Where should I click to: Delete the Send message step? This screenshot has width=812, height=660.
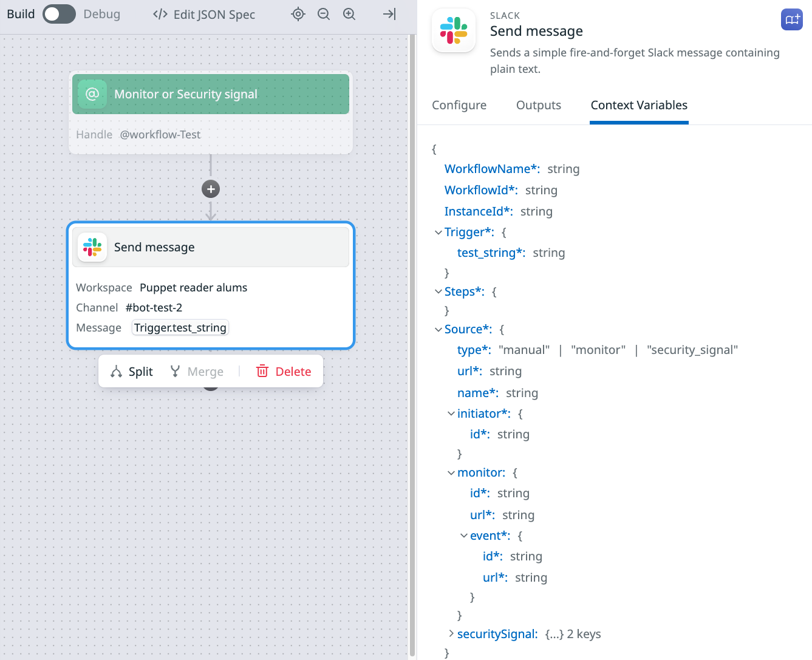[284, 372]
